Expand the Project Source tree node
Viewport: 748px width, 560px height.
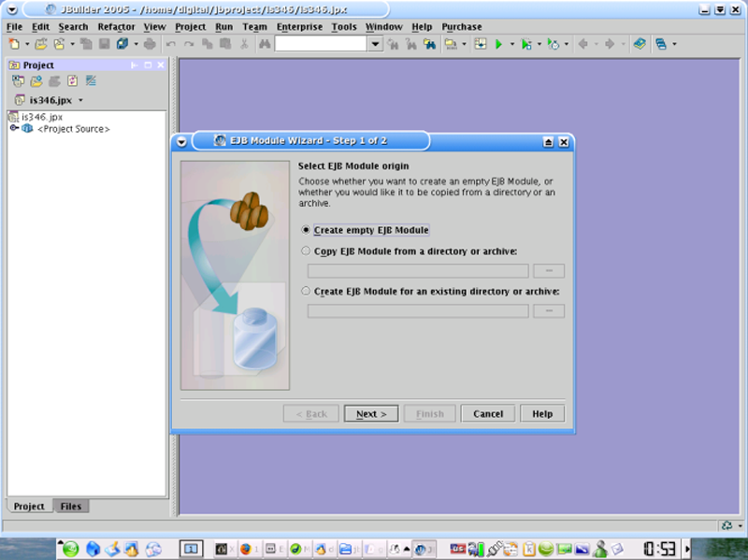click(x=14, y=129)
